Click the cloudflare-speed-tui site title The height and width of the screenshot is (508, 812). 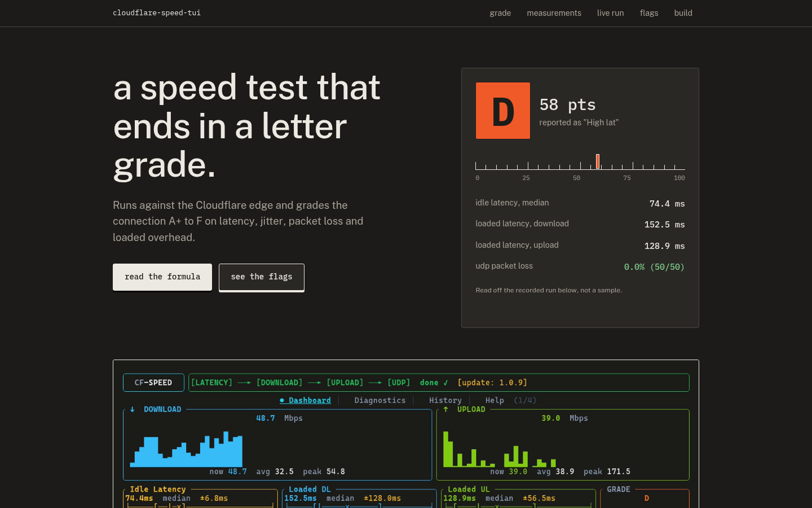[157, 13]
